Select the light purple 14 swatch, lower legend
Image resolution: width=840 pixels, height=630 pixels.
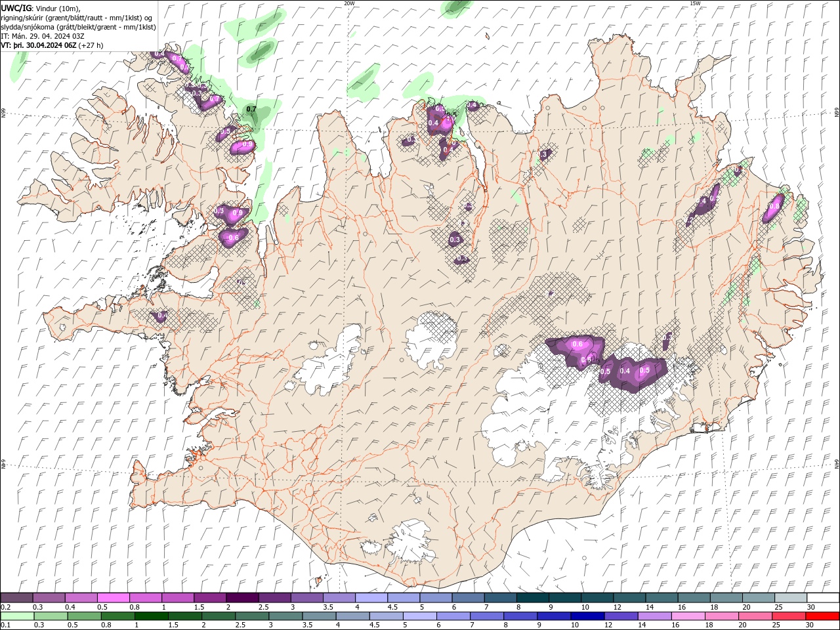[654, 616]
